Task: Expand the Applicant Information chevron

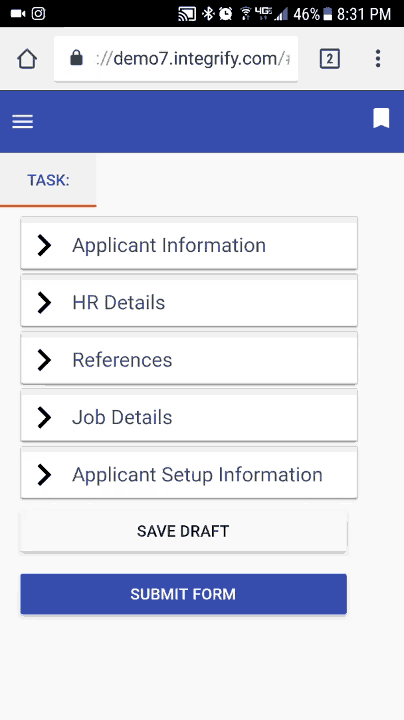Action: coord(44,245)
